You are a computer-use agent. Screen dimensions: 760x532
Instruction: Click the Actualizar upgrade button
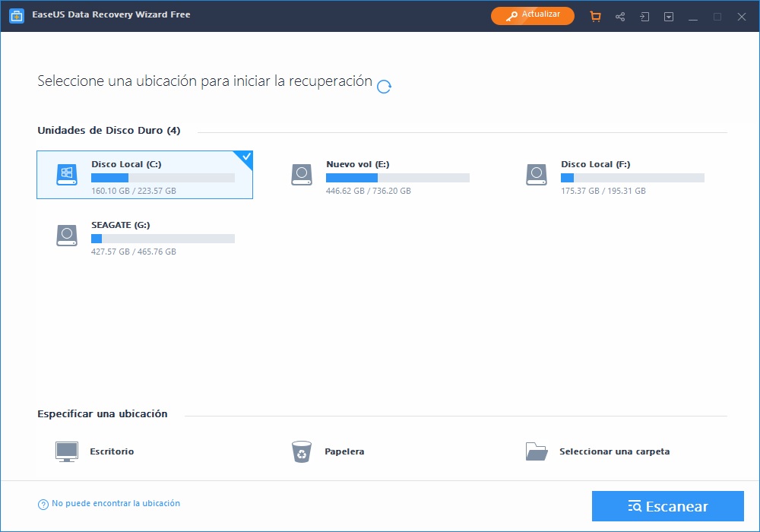tap(532, 15)
